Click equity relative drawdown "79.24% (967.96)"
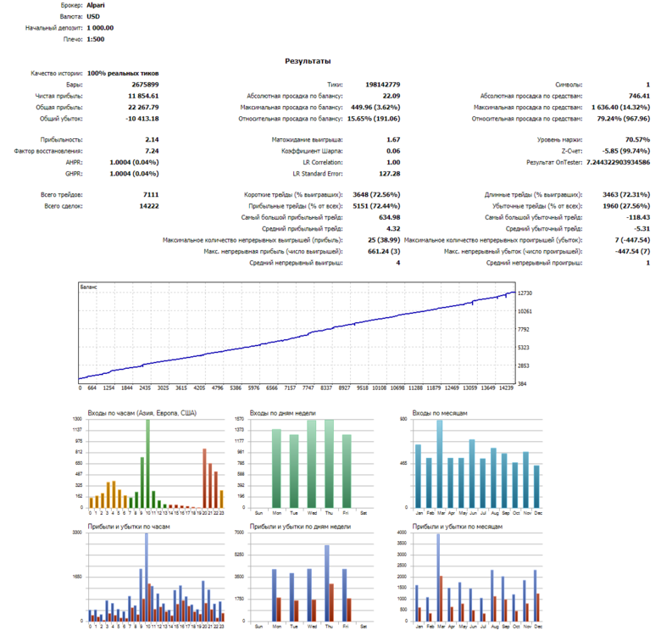 click(623, 119)
